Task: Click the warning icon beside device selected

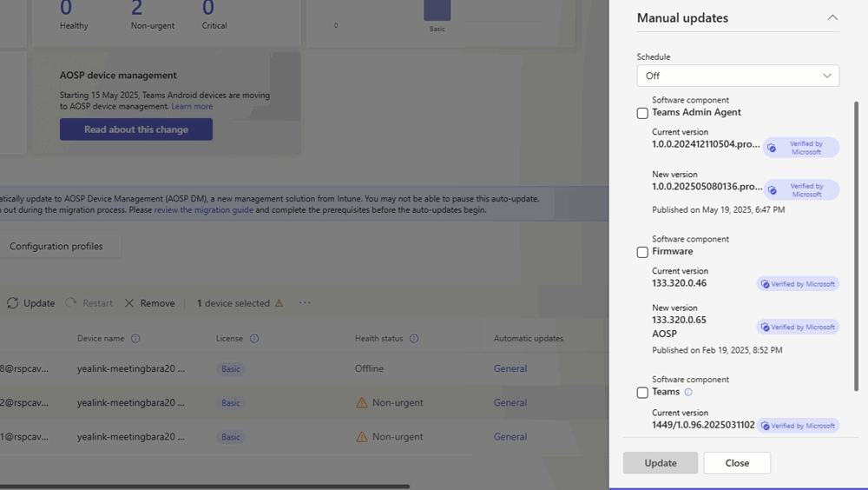Action: (x=279, y=303)
